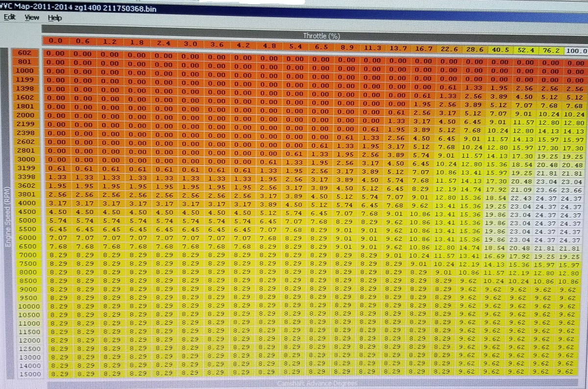Open the Help menu
Viewport: 588px width, 389px height.
click(x=55, y=18)
